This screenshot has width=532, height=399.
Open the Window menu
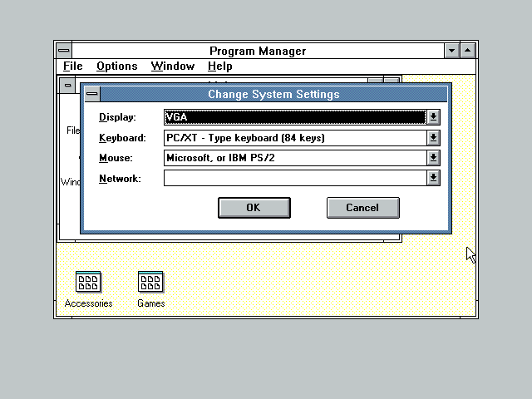(x=172, y=66)
